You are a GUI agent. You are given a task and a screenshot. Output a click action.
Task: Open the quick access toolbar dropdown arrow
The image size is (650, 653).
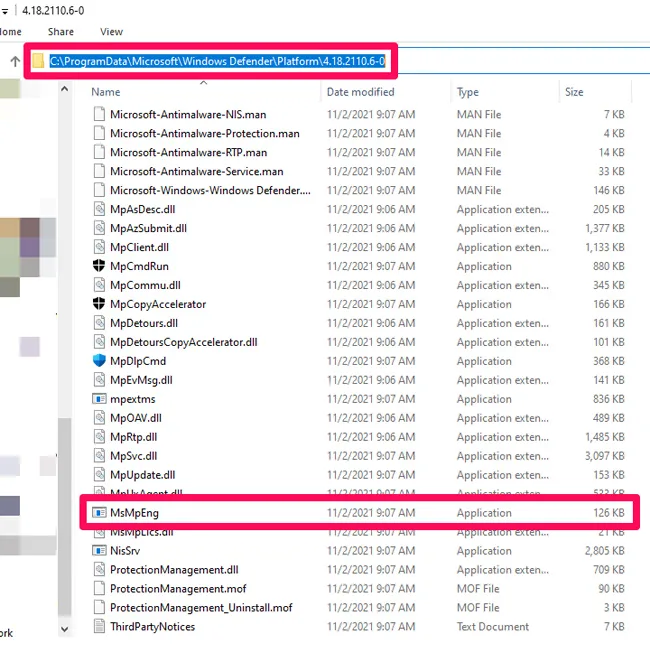[5, 11]
